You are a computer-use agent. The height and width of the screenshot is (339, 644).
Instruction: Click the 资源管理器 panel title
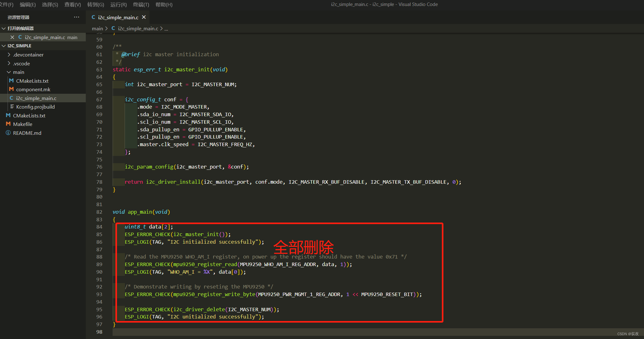(18, 17)
